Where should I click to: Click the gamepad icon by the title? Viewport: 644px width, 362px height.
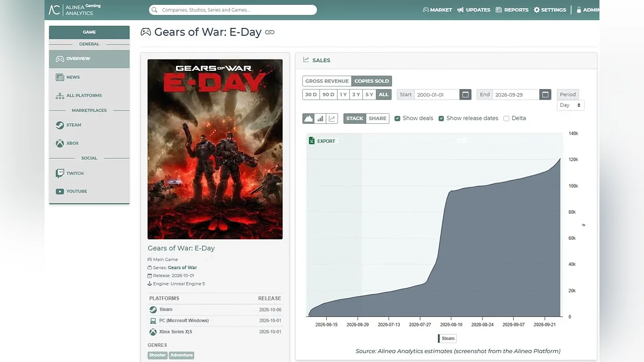point(145,32)
